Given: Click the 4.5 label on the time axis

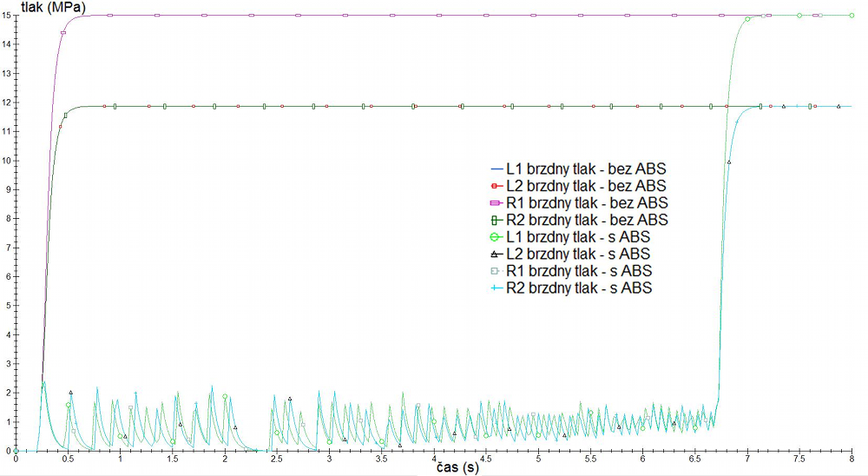Looking at the screenshot, I should pyautogui.click(x=486, y=459).
